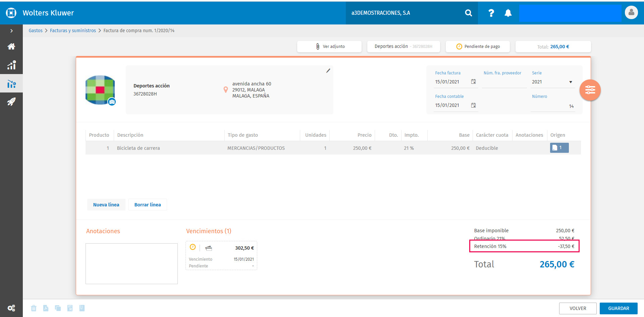The image size is (644, 317).
Task: Open the Fecha contable calendar picker
Action: [x=473, y=105]
